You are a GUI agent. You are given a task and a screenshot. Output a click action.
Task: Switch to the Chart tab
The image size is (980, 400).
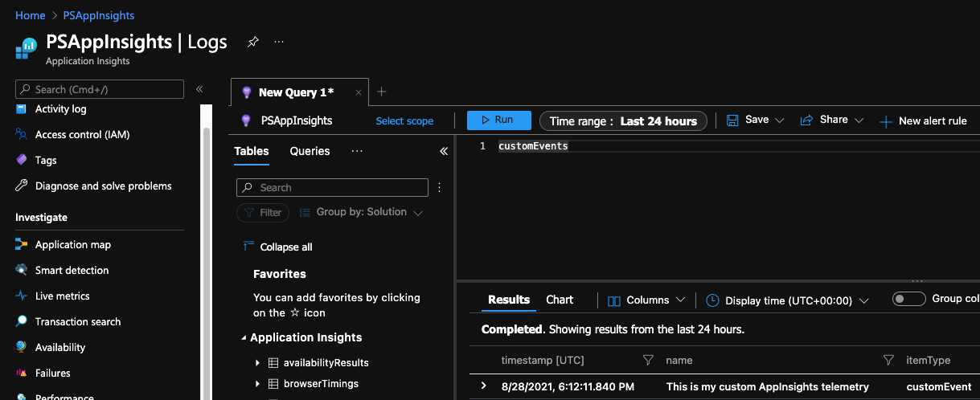click(560, 300)
